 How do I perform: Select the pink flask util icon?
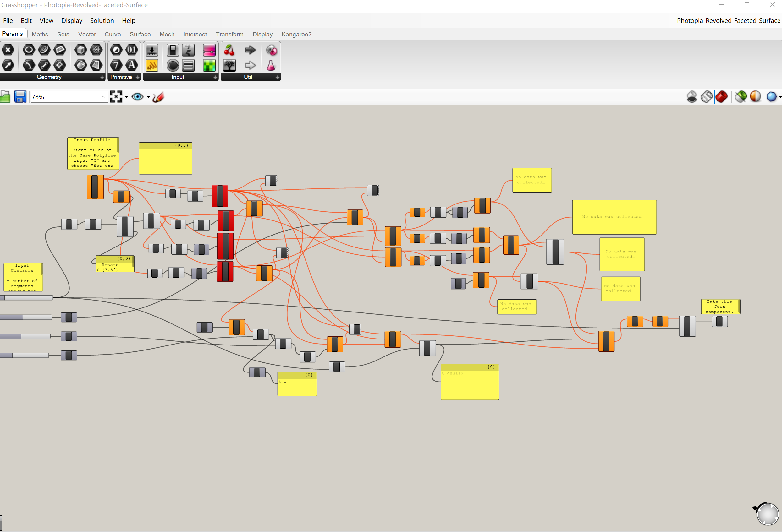point(271,65)
